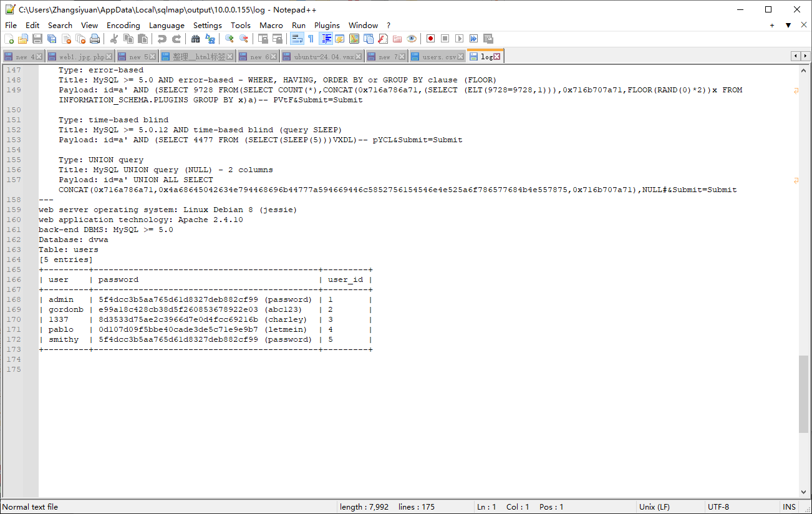Toggle synchronized horizontal scrolling icon
This screenshot has height=514, width=812.
(x=278, y=39)
